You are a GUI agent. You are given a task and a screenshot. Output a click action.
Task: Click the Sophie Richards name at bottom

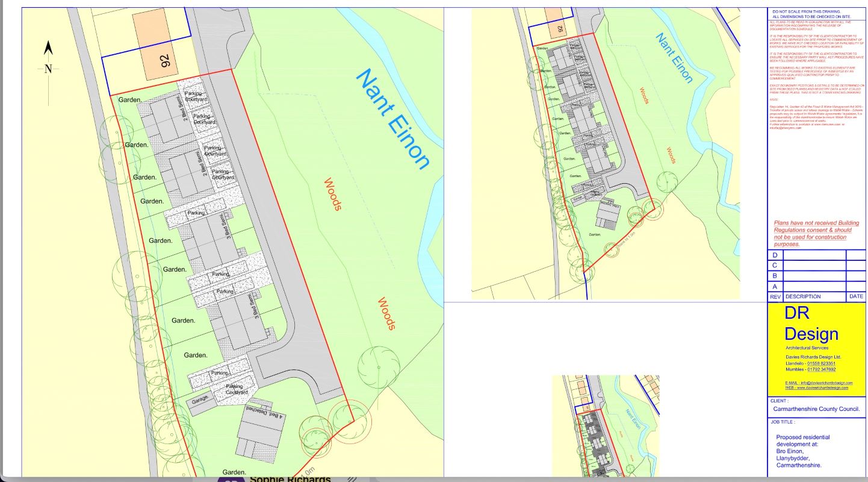290,478
